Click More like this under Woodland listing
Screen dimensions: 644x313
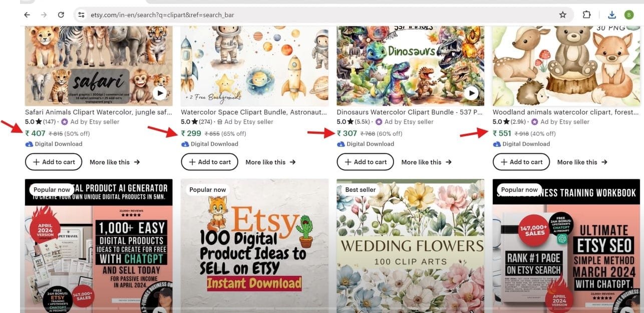coord(582,162)
